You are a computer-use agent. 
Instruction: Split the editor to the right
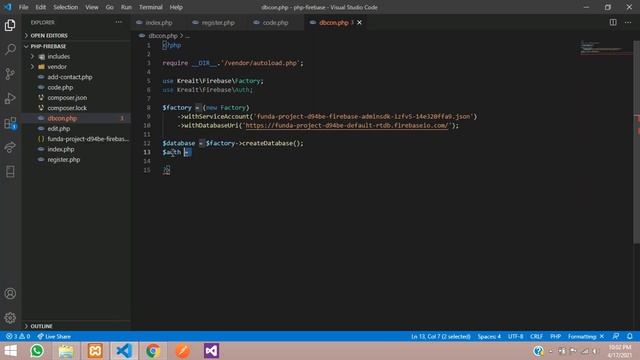pyautogui.click(x=613, y=22)
